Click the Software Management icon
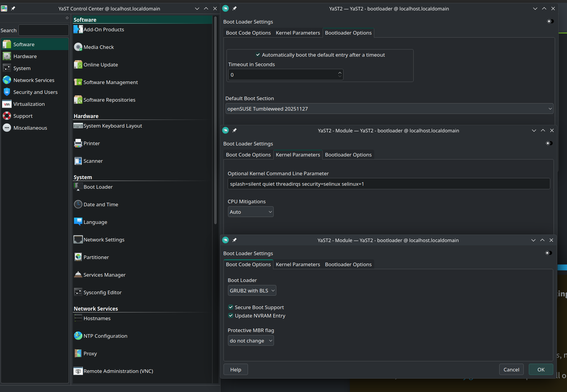The image size is (567, 392). pyautogui.click(x=78, y=82)
